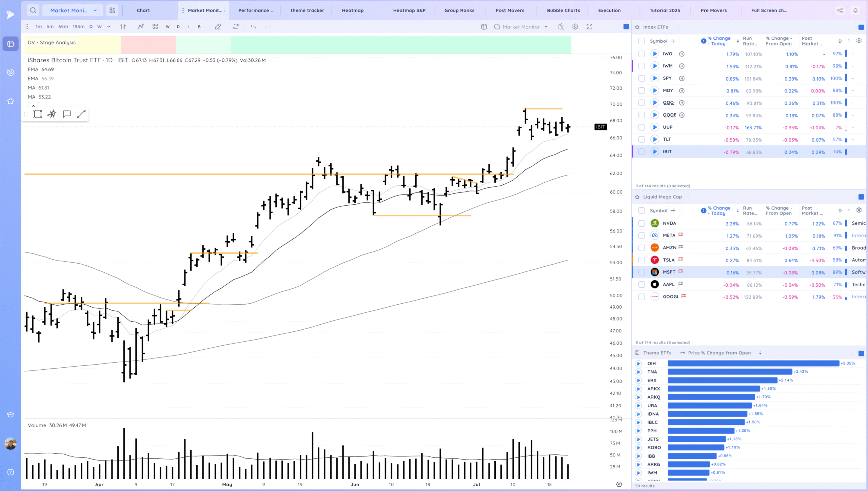Click the share icon at top right
The width and height of the screenshot is (868, 491).
tap(840, 11)
